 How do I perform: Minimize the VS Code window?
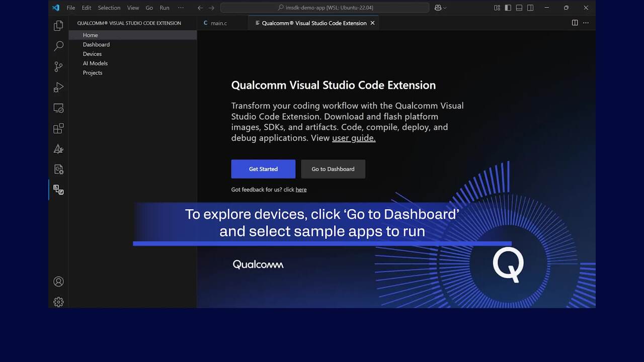point(546,8)
